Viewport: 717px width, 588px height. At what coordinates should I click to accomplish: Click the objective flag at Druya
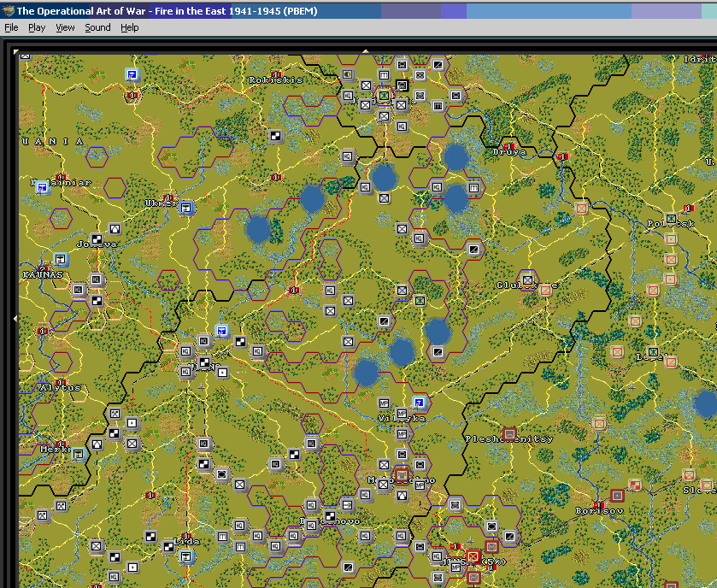(509, 146)
